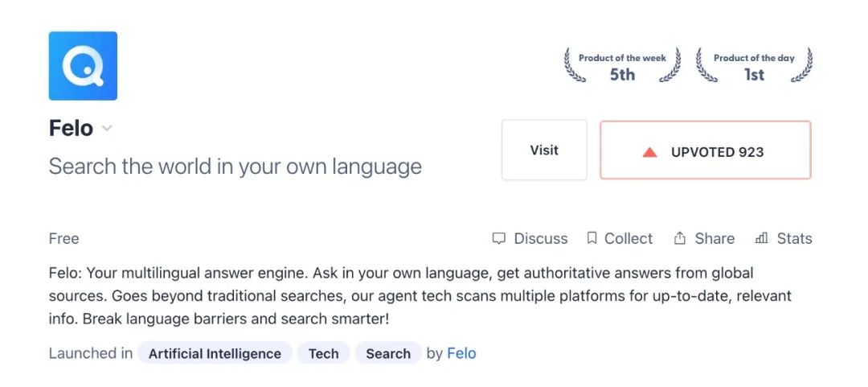The image size is (868, 387).
Task: Click the Free pricing label
Action: pyautogui.click(x=63, y=238)
